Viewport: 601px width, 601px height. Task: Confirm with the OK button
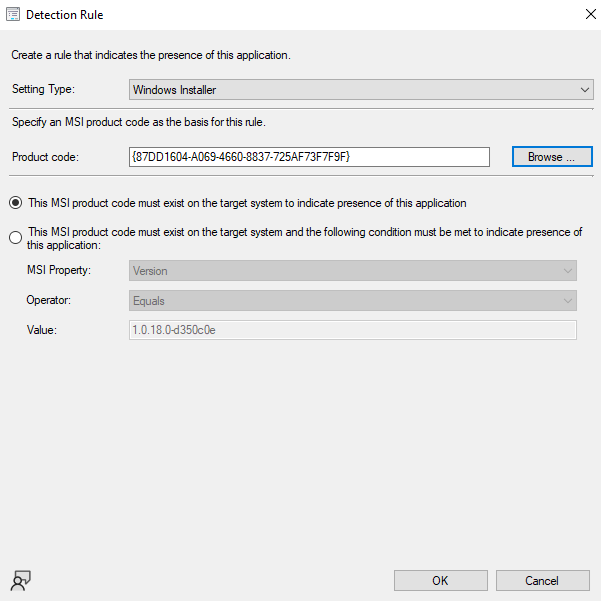pyautogui.click(x=440, y=580)
